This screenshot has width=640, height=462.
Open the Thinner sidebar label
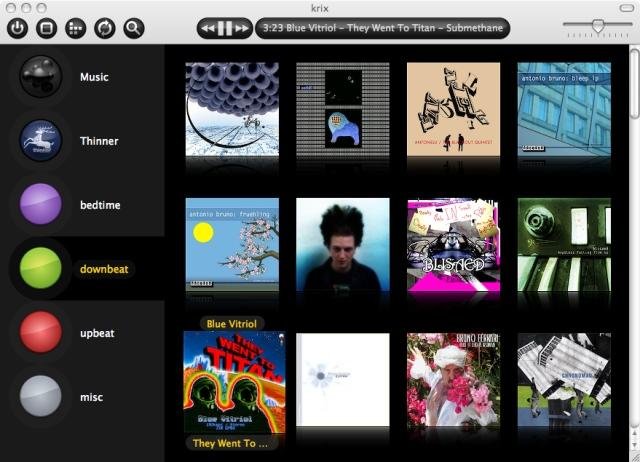point(99,141)
